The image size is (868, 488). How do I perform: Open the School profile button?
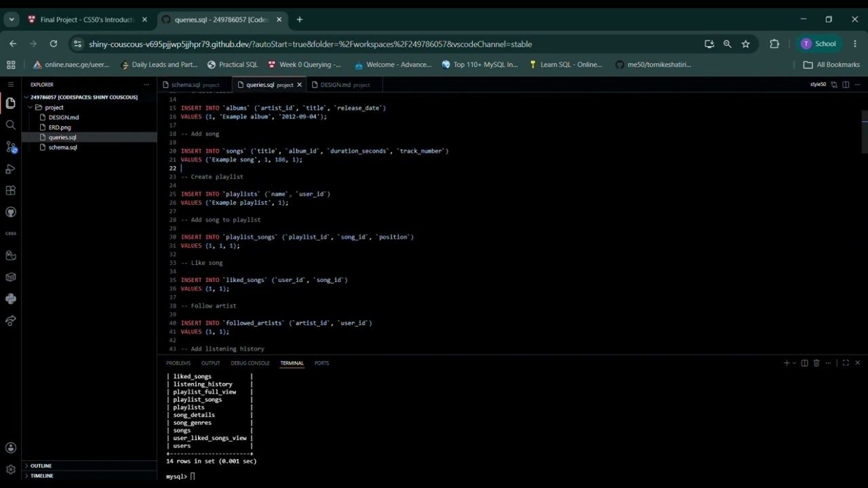click(818, 43)
